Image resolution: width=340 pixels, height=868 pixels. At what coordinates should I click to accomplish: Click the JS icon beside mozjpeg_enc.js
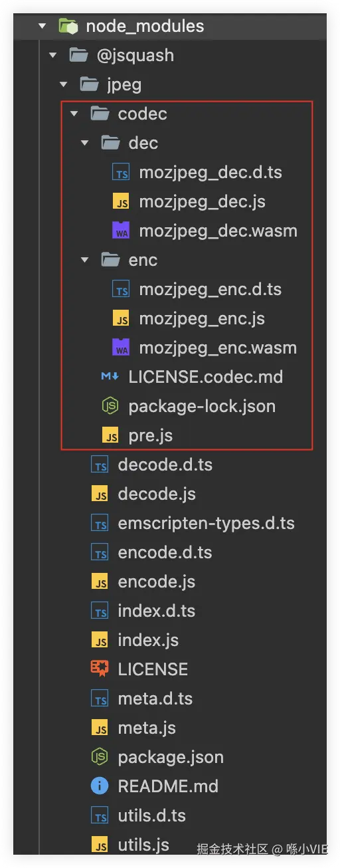(122, 319)
